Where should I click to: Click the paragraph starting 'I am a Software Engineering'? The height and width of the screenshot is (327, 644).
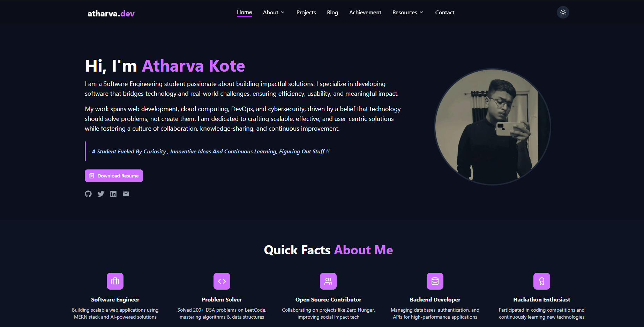tap(242, 89)
